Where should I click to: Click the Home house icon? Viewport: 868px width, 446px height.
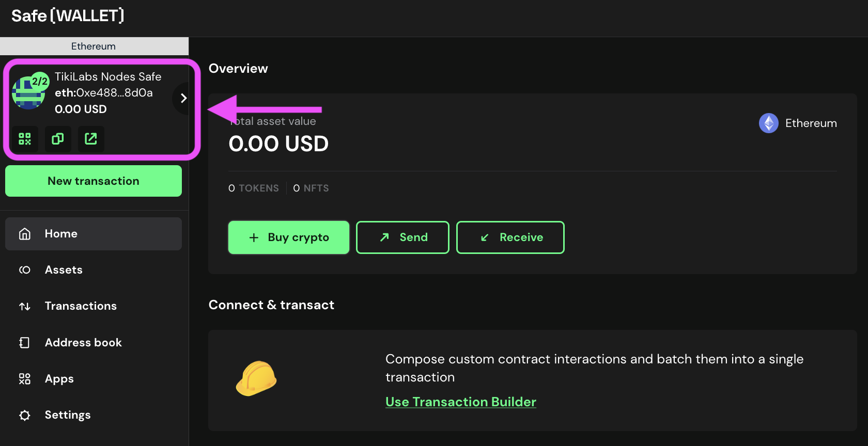25,234
